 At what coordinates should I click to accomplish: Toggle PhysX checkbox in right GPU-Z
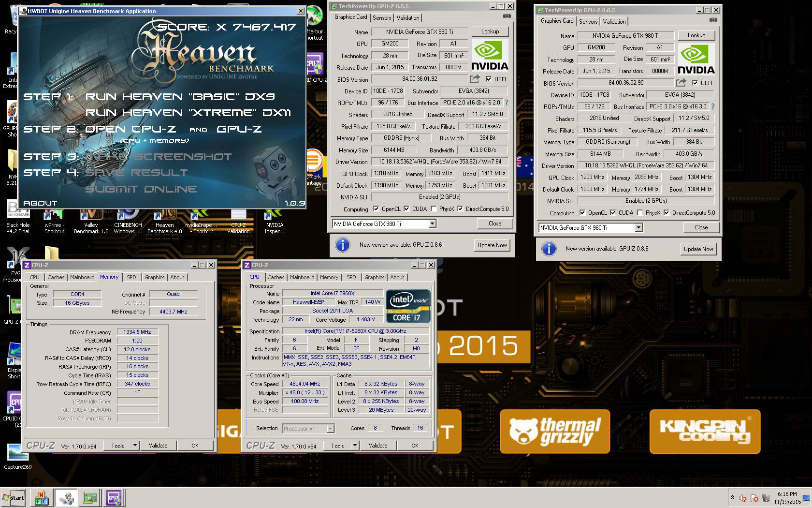pyautogui.click(x=640, y=213)
